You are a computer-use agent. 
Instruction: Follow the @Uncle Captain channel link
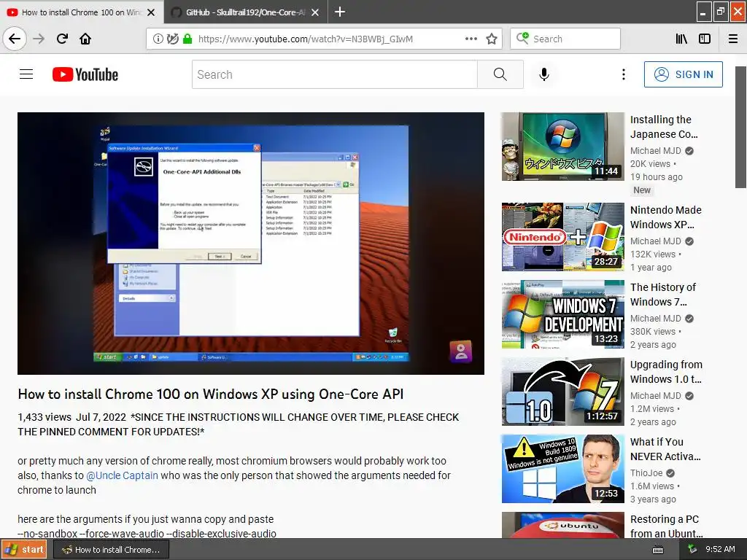click(x=122, y=475)
